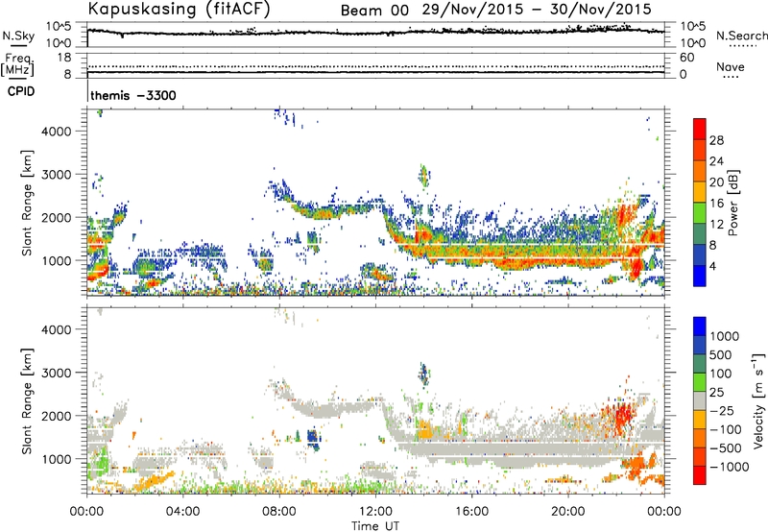Click the -1000 tick on velocity scale
The width and height of the screenshot is (768, 532).
pos(730,467)
